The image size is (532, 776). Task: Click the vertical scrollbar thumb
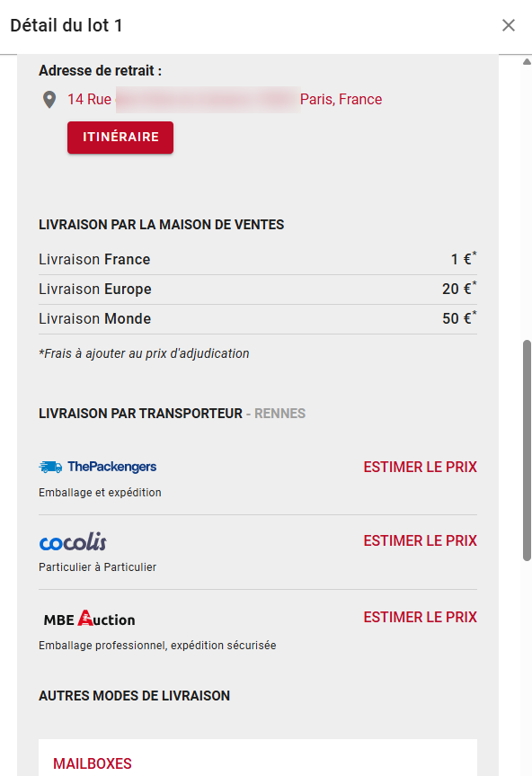527,450
